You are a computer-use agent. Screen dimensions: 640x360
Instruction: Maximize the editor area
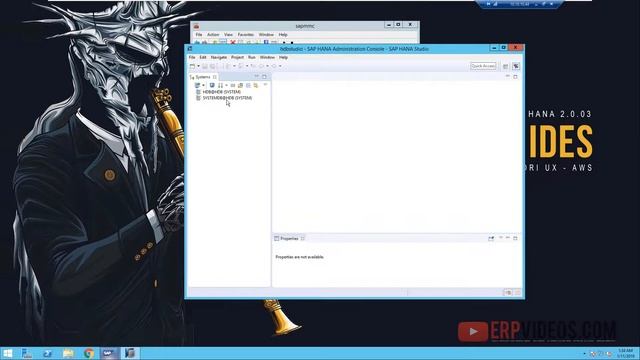[x=516, y=76]
